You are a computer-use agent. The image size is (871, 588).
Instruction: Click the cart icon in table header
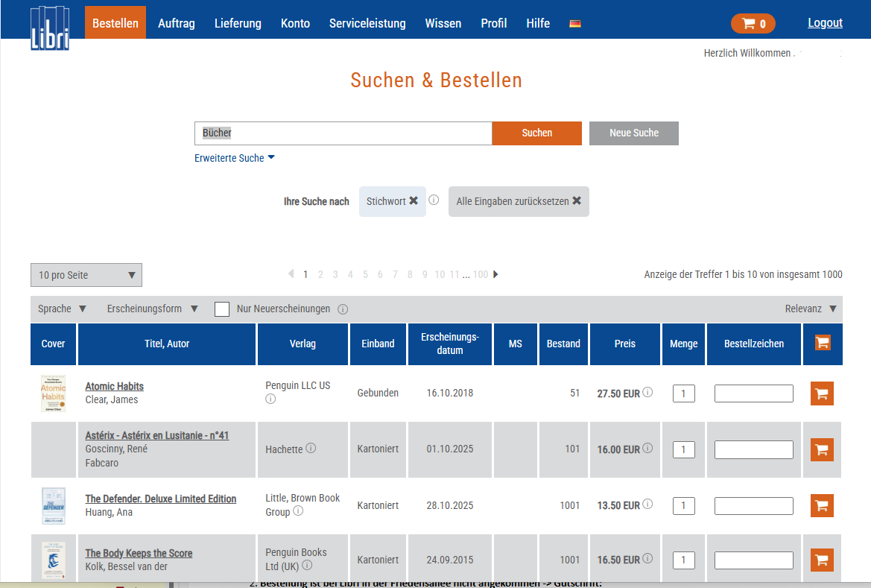click(823, 343)
